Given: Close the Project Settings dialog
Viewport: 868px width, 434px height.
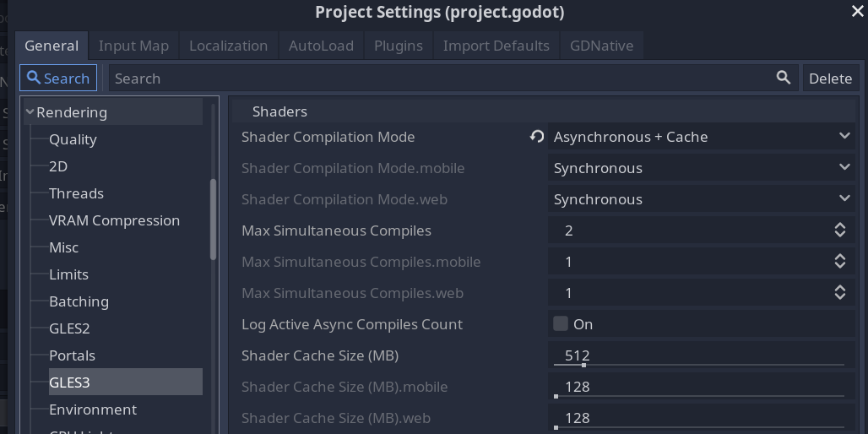Looking at the screenshot, I should (858, 10).
